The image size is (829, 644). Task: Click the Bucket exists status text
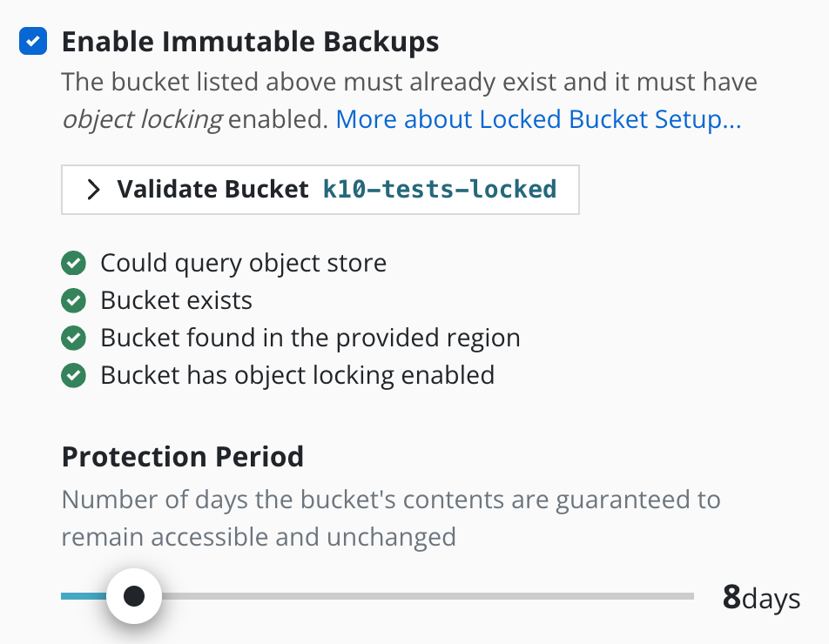(176, 300)
